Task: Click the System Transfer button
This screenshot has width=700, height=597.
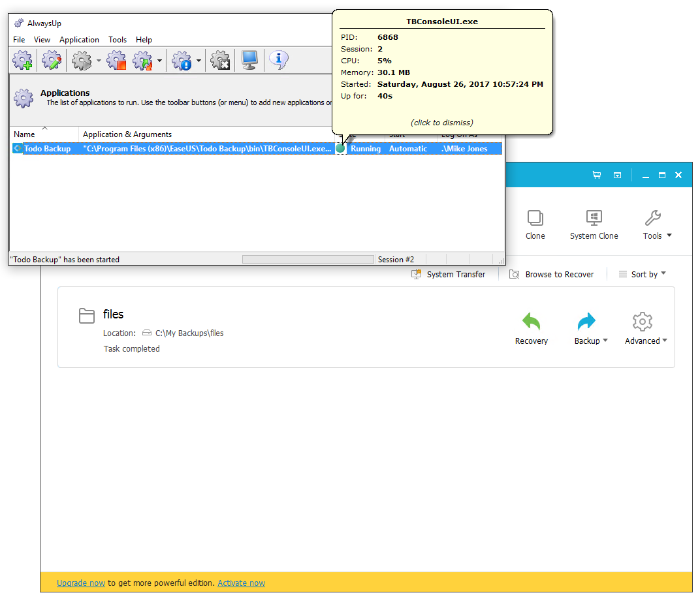Action: click(448, 275)
